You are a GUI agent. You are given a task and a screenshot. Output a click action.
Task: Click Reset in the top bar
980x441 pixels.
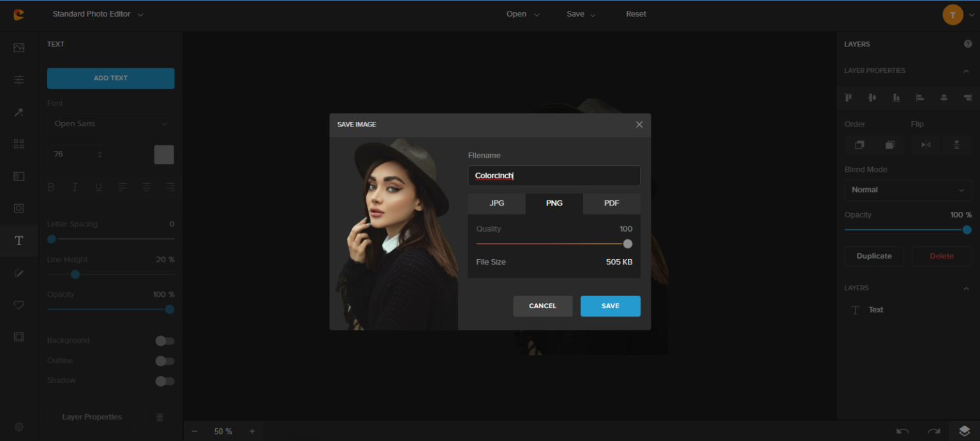636,14
